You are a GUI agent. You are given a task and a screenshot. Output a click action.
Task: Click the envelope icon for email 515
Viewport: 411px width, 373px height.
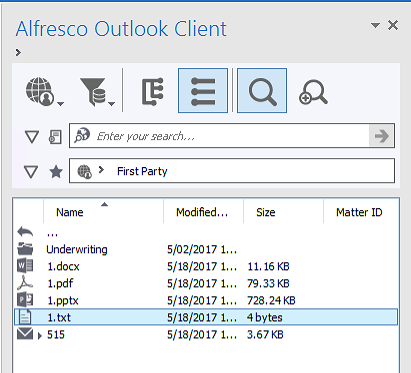pyautogui.click(x=25, y=334)
